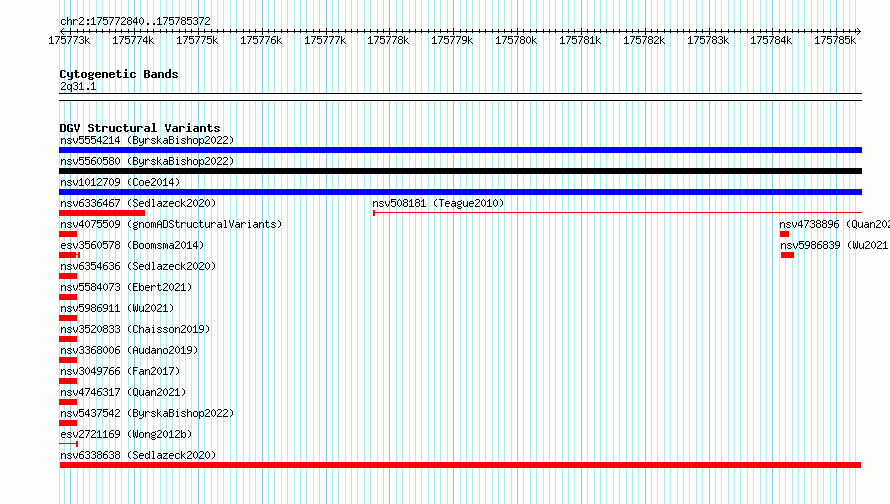The height and width of the screenshot is (504, 890).
Task: Select the 2q31.1 band label
Action: (78, 86)
